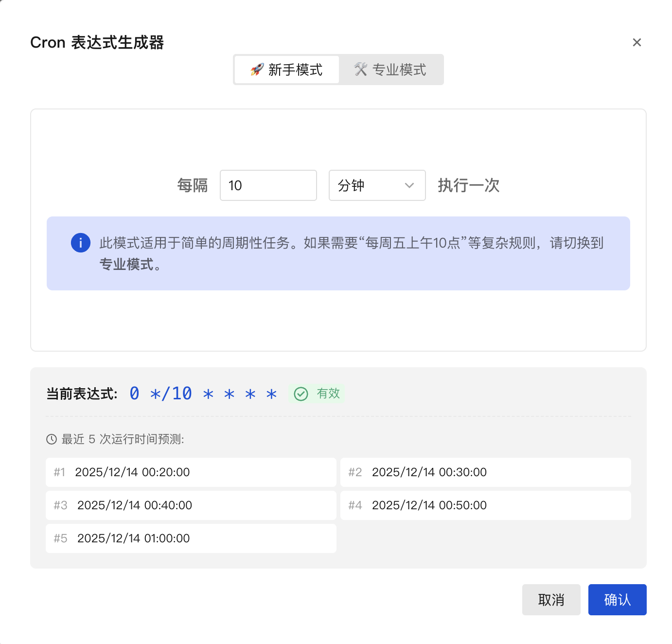Click the interval value input showing 10

[x=268, y=185]
